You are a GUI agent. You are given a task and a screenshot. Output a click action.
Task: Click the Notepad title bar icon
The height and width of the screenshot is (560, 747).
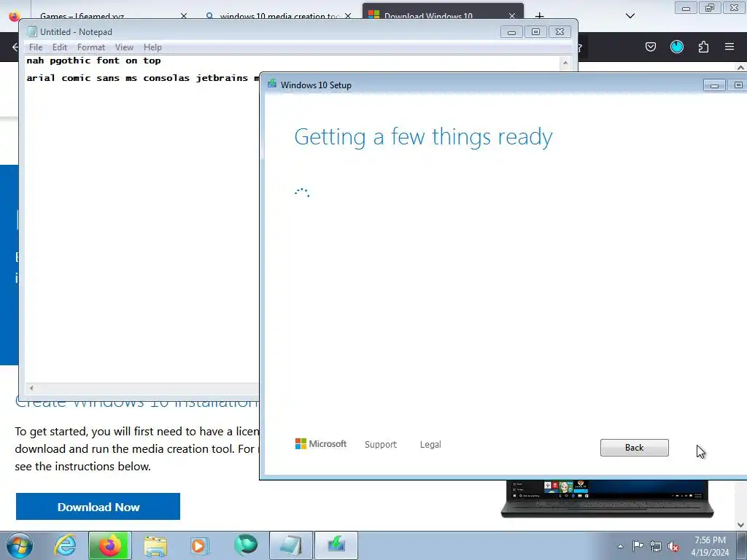tap(31, 31)
